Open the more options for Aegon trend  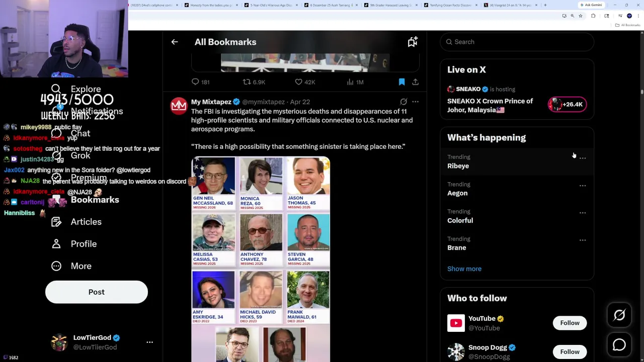[x=583, y=186]
